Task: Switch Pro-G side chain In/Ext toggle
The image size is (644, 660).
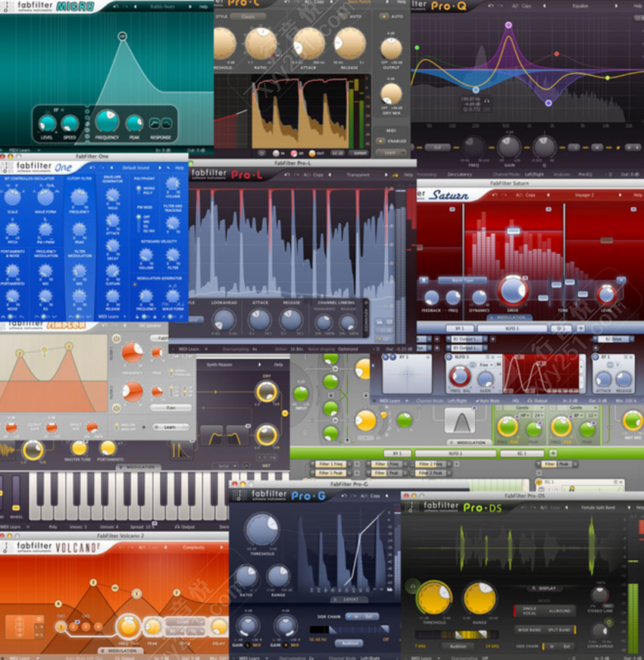Action: [x=362, y=616]
